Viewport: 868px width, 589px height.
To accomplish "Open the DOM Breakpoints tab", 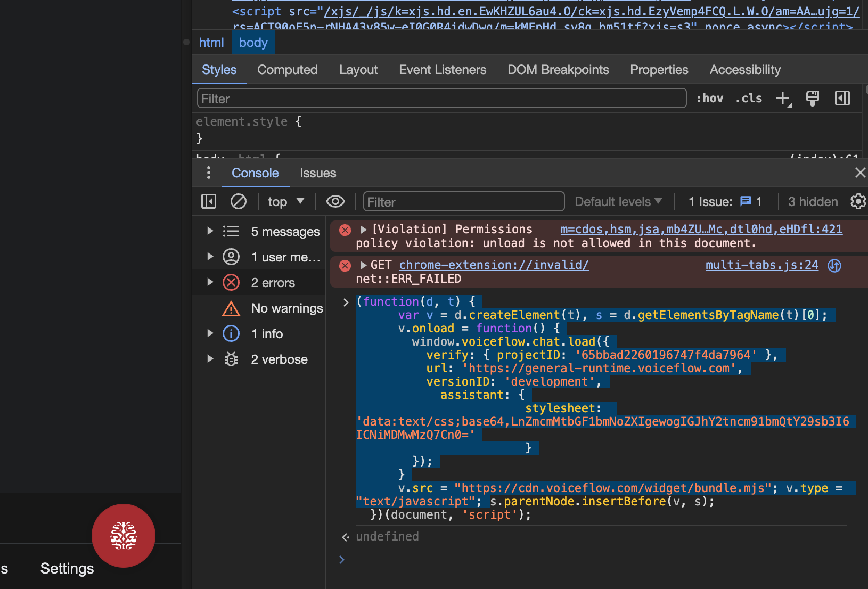I will click(558, 70).
